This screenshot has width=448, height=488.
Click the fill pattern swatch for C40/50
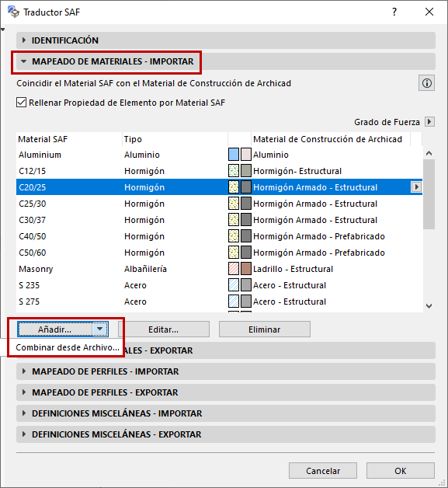click(x=234, y=236)
